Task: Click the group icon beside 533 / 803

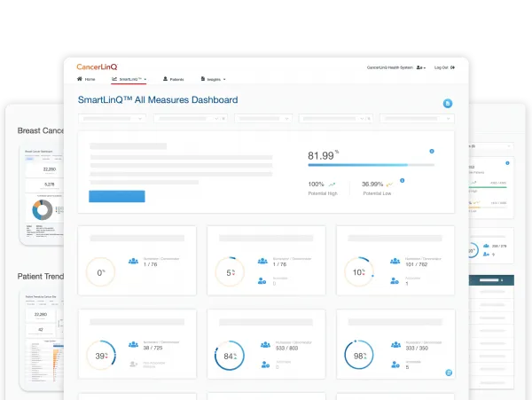Action: coord(265,345)
